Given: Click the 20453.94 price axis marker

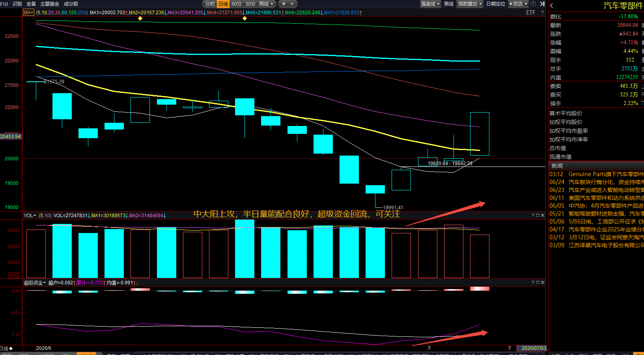Looking at the screenshot, I should pos(11,136).
